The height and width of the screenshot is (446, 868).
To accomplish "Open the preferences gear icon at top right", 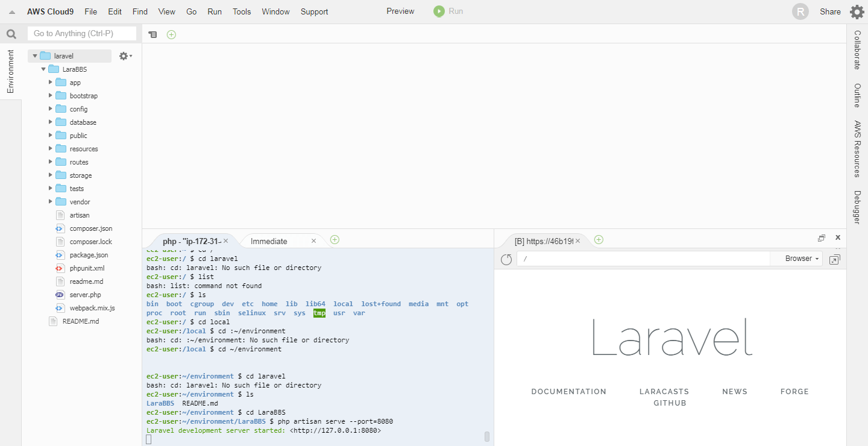I will pyautogui.click(x=857, y=11).
